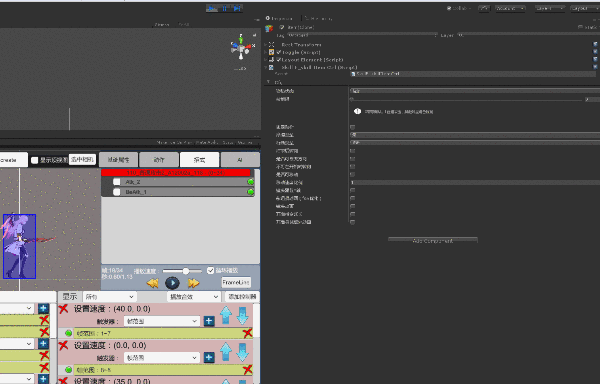Viewport: 600px width, 384px height.
Task: Select the red 110_ animation header row
Action: pyautogui.click(x=176, y=173)
